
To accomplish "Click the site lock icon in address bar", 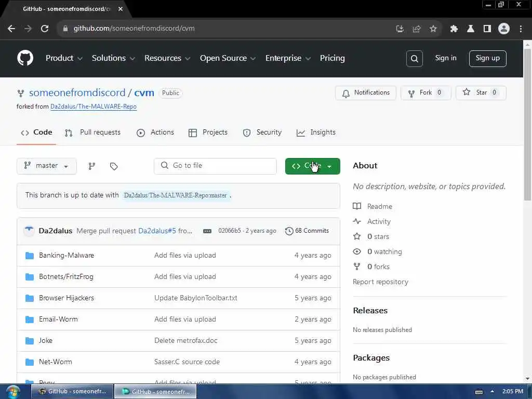I will (x=65, y=29).
